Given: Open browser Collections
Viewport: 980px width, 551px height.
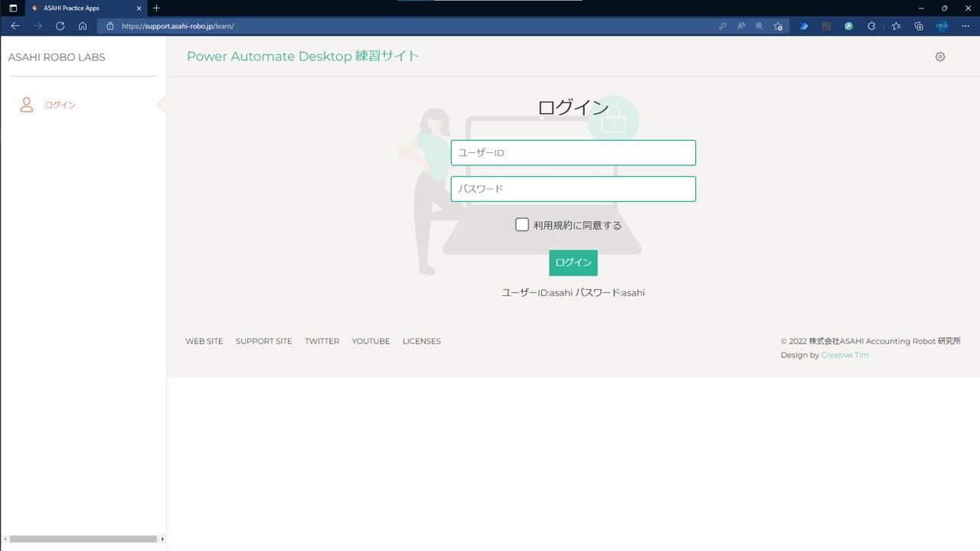Looking at the screenshot, I should click(x=919, y=26).
